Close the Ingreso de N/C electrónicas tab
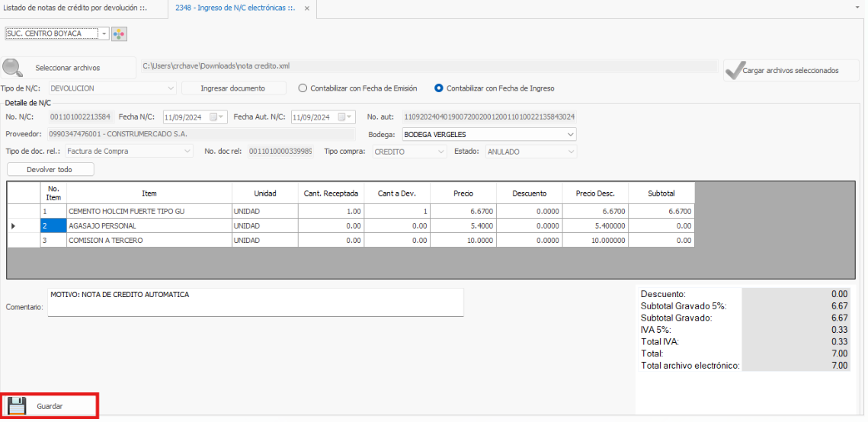The width and height of the screenshot is (868, 422). tap(307, 8)
